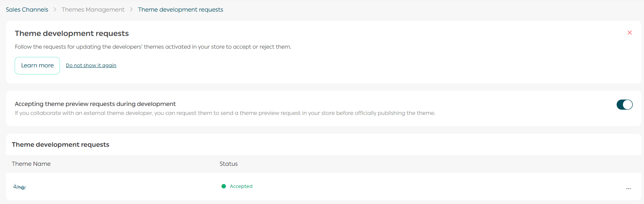644x204 pixels.
Task: Click the green Accepted status dot
Action: pyautogui.click(x=224, y=186)
